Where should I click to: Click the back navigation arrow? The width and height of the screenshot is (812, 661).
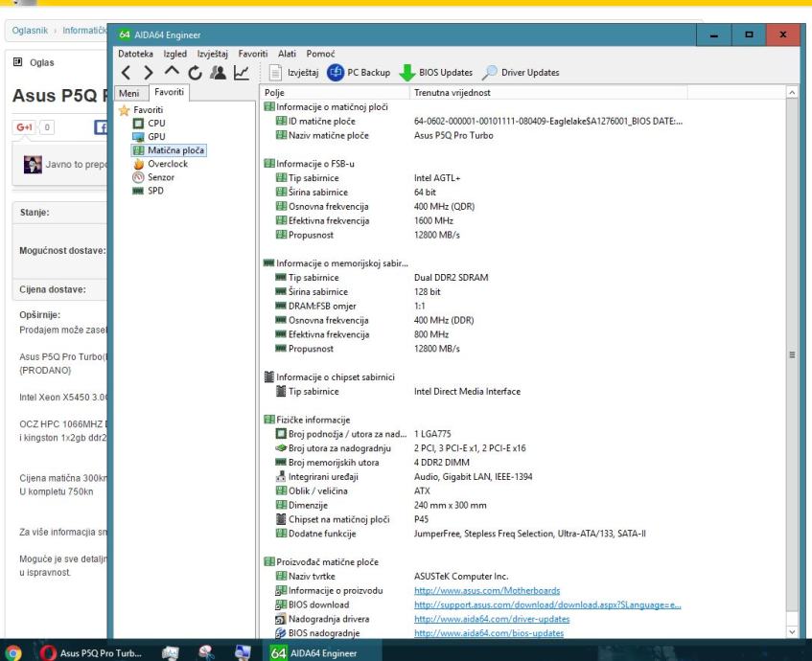coord(125,73)
